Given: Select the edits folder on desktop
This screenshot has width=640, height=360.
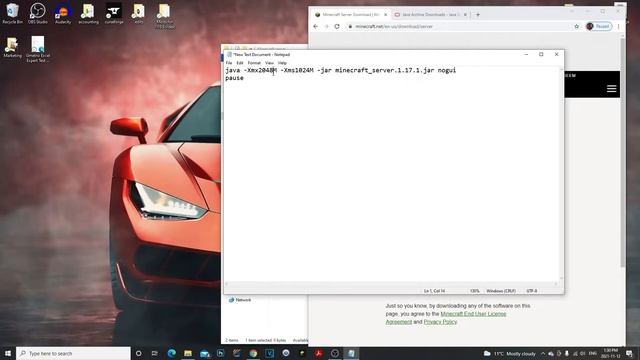Looking at the screenshot, I should [139, 13].
